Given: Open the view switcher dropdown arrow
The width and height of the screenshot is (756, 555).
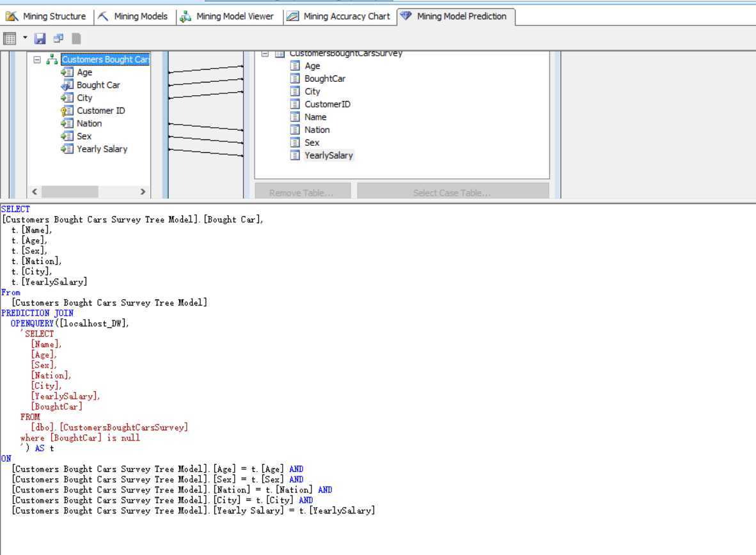Looking at the screenshot, I should [x=26, y=38].
